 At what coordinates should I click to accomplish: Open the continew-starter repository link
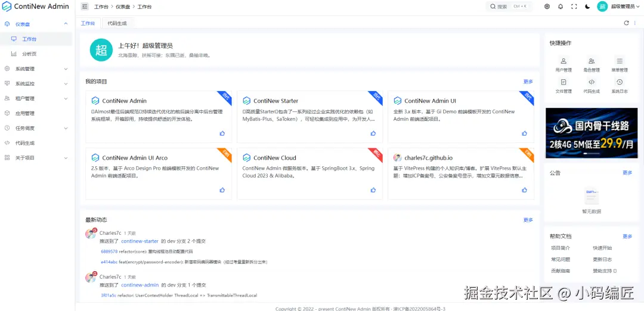pos(140,241)
